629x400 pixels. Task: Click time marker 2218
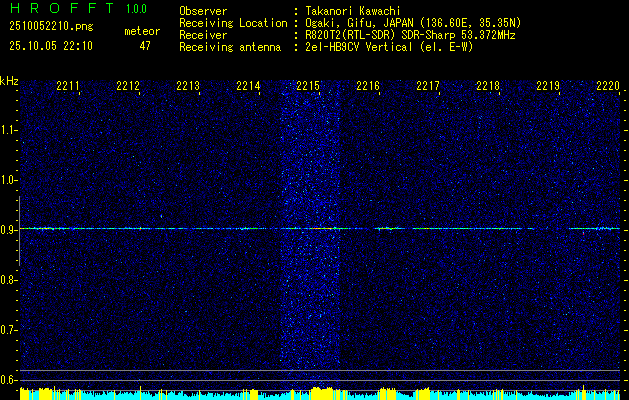[x=488, y=85]
